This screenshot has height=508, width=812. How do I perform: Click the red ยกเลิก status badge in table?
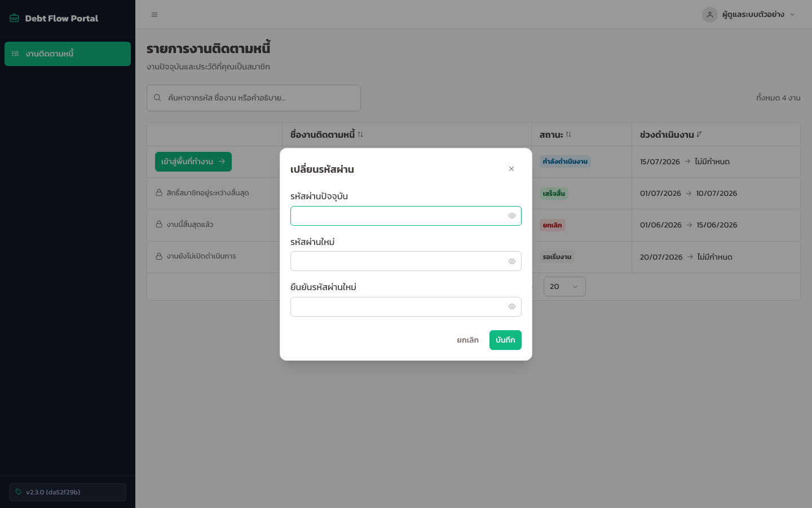[552, 225]
